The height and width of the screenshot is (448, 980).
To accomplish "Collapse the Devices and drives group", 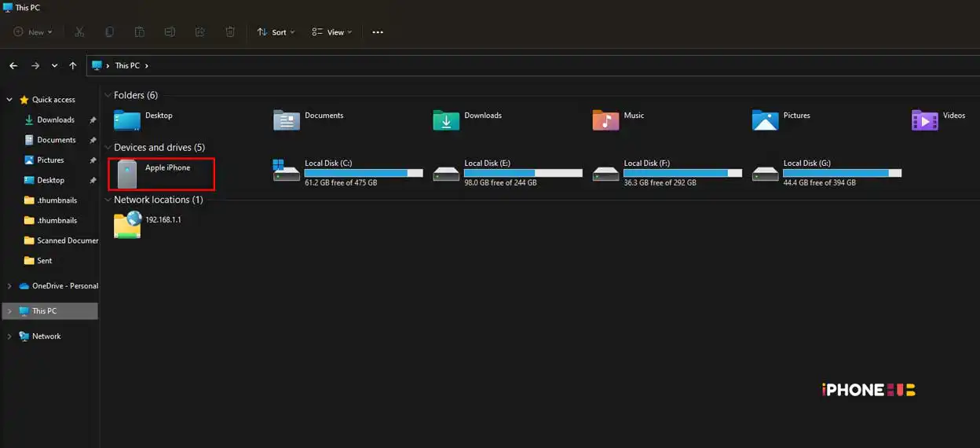I will click(107, 148).
